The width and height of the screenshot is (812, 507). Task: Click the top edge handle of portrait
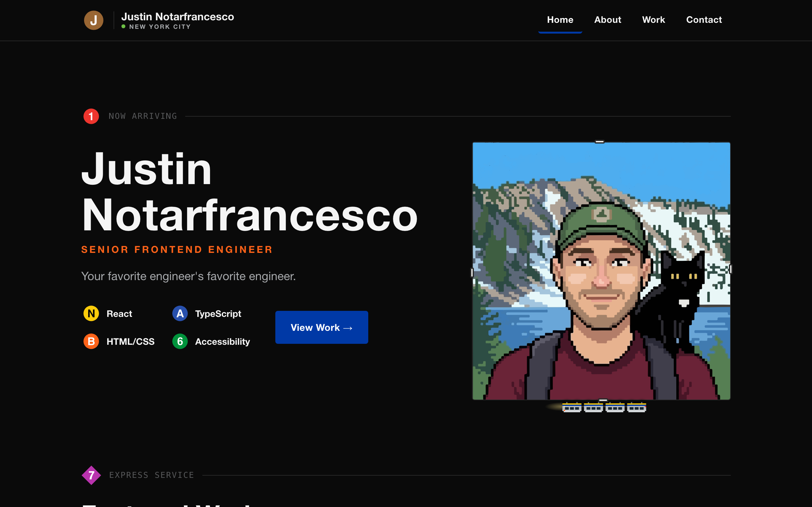coord(599,142)
